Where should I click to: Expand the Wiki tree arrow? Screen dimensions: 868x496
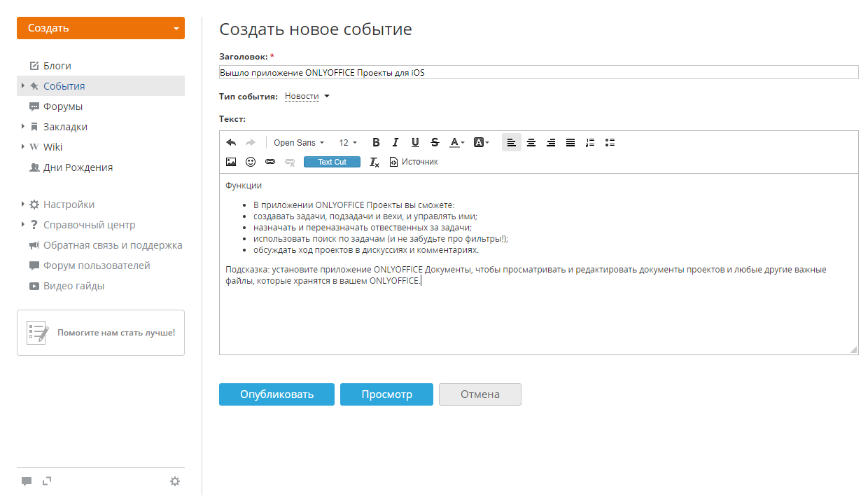(x=23, y=147)
